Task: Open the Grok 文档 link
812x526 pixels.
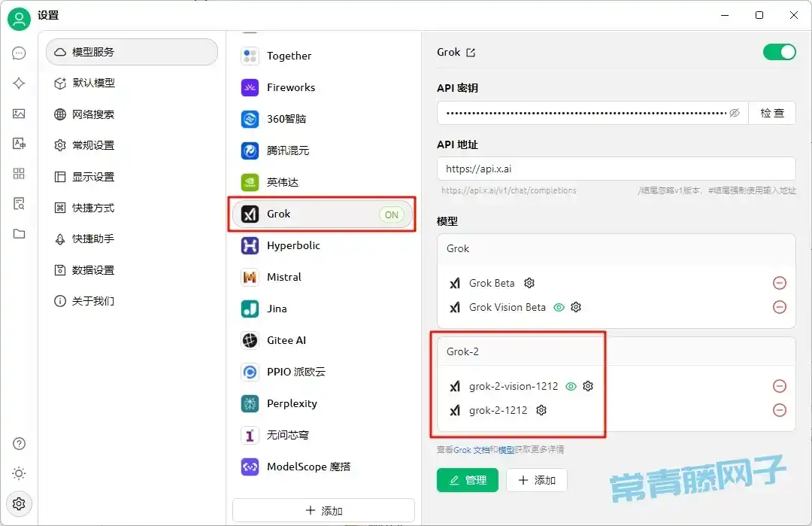Action: [471, 450]
